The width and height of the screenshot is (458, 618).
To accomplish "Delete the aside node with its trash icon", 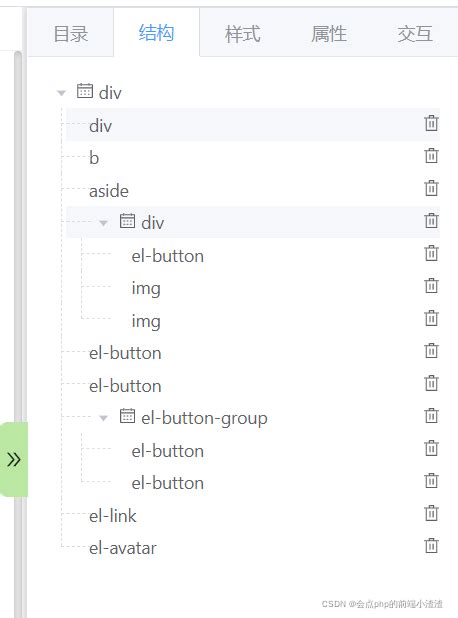I will point(431,188).
